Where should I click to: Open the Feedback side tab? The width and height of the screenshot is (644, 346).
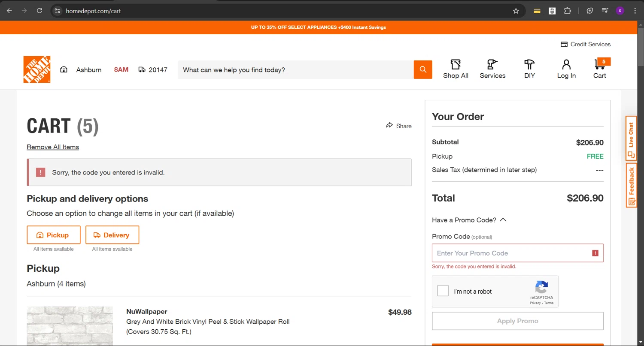click(631, 185)
